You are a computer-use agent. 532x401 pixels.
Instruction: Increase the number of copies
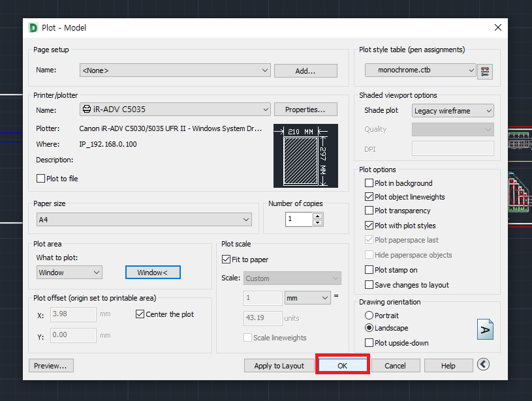pos(318,216)
